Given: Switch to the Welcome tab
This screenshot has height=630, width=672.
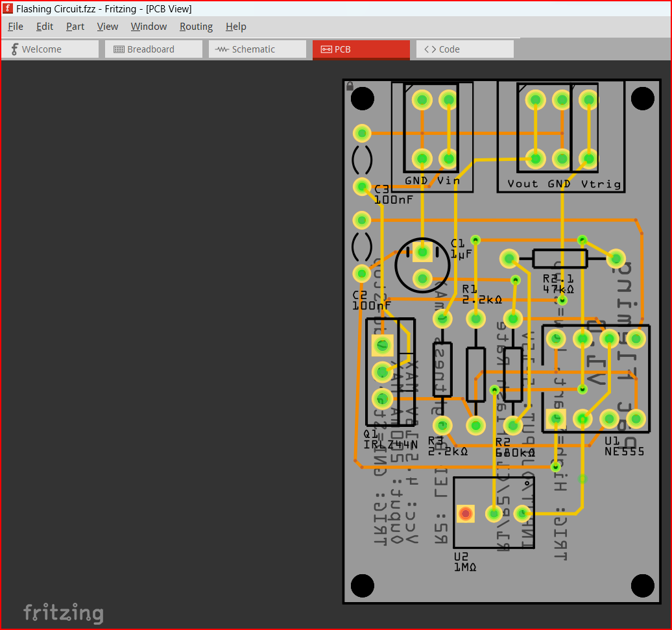Looking at the screenshot, I should 50,49.
